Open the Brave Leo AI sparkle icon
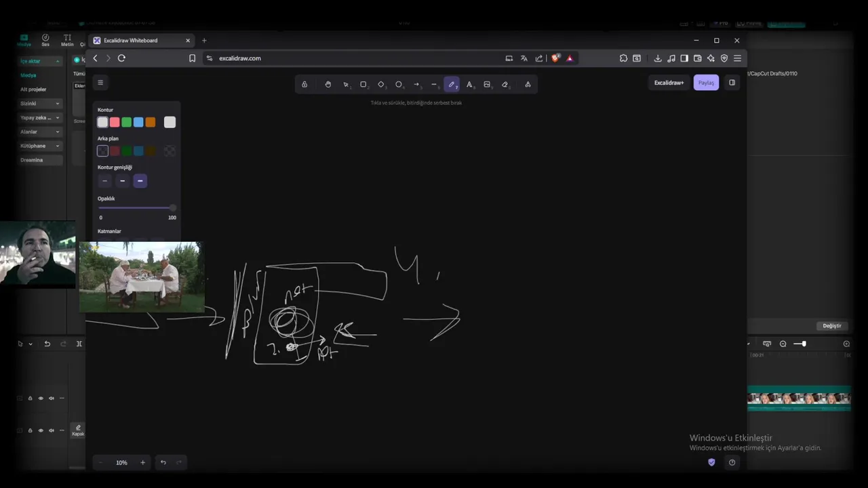 pyautogui.click(x=711, y=58)
